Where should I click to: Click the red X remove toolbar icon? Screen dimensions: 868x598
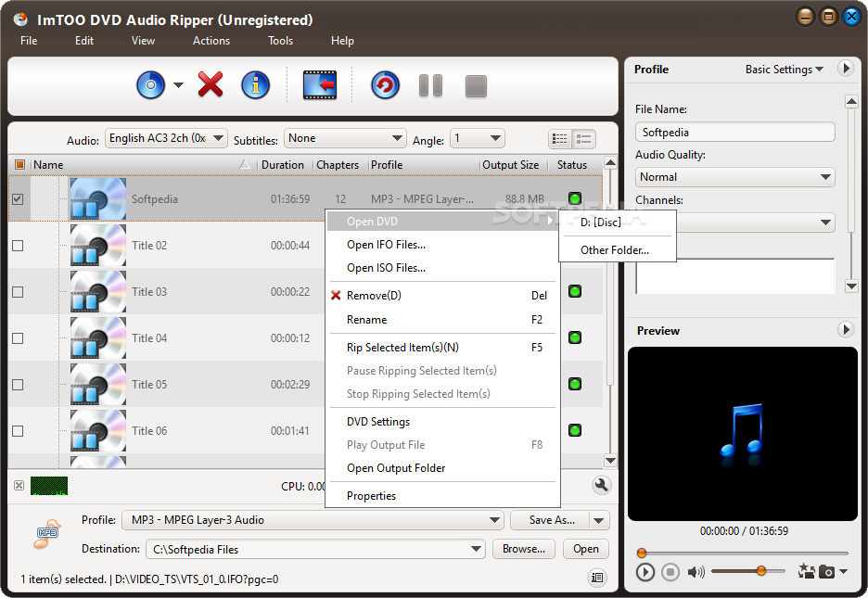click(211, 84)
